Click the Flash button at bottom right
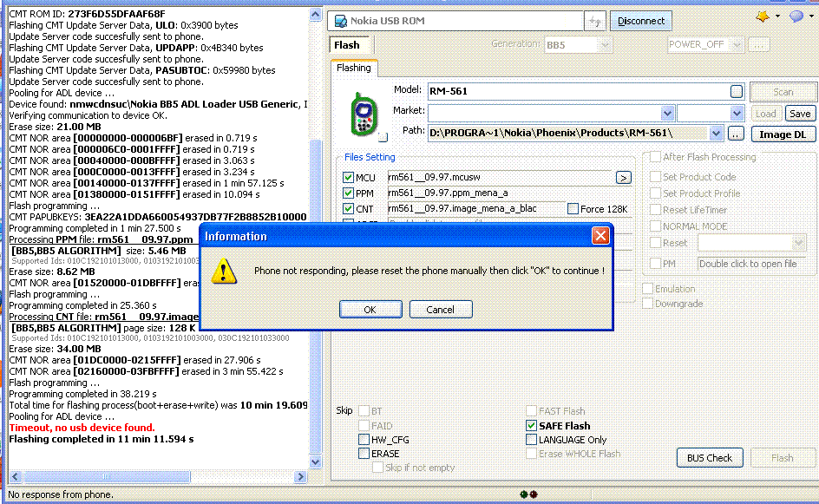This screenshot has height=504, width=819. [783, 458]
